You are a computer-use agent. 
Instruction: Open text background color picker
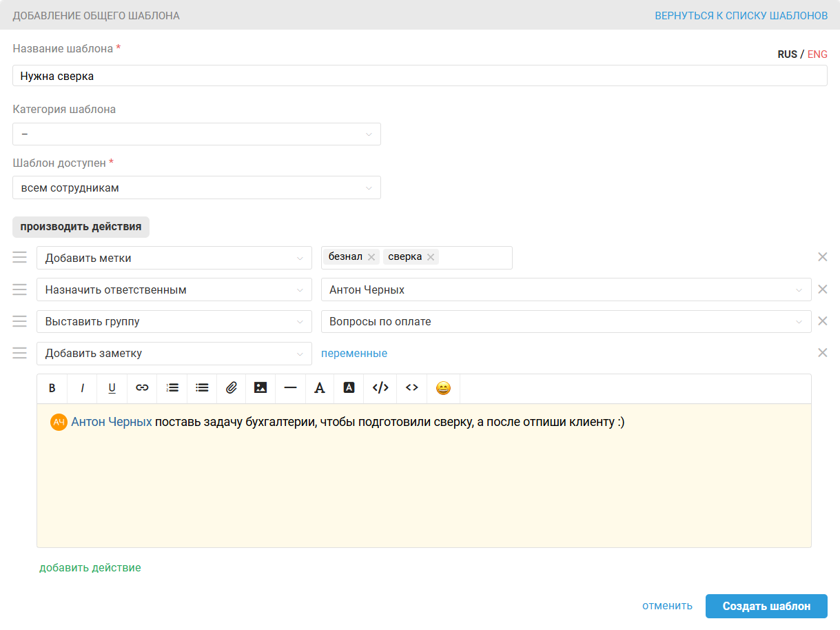click(349, 388)
